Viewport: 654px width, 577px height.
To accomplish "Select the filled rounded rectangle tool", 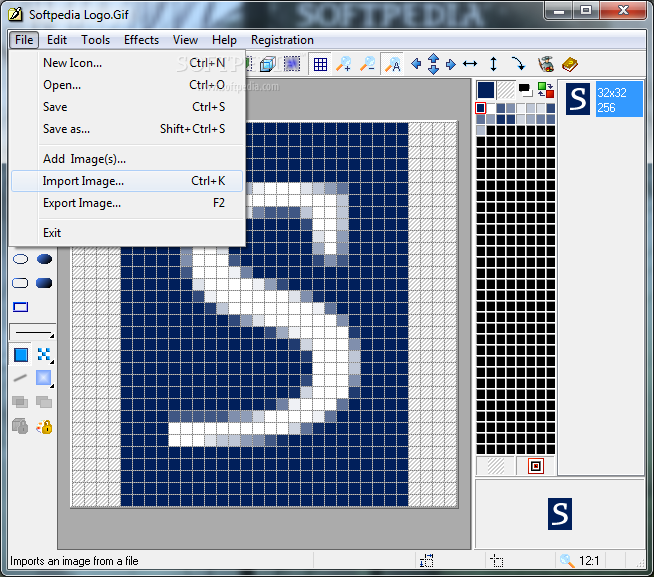I will [44, 283].
